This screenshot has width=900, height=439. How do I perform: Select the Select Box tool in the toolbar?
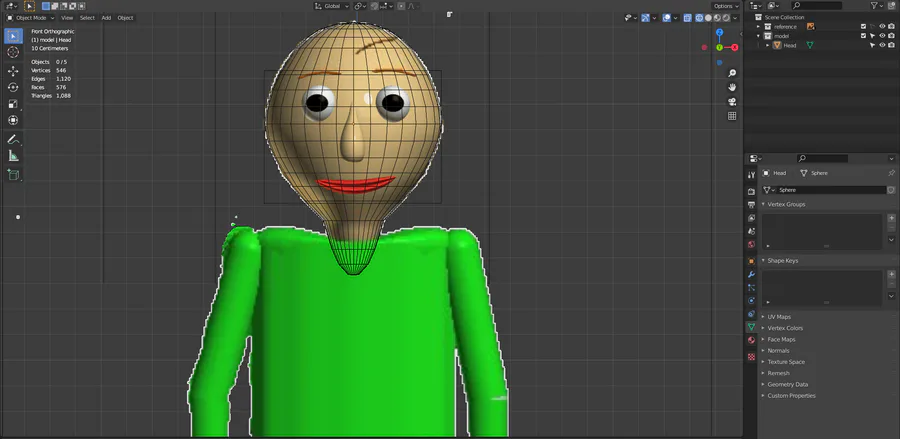(13, 36)
